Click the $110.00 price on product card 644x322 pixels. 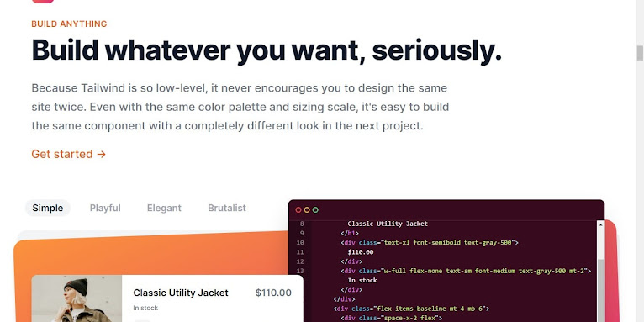coord(273,293)
